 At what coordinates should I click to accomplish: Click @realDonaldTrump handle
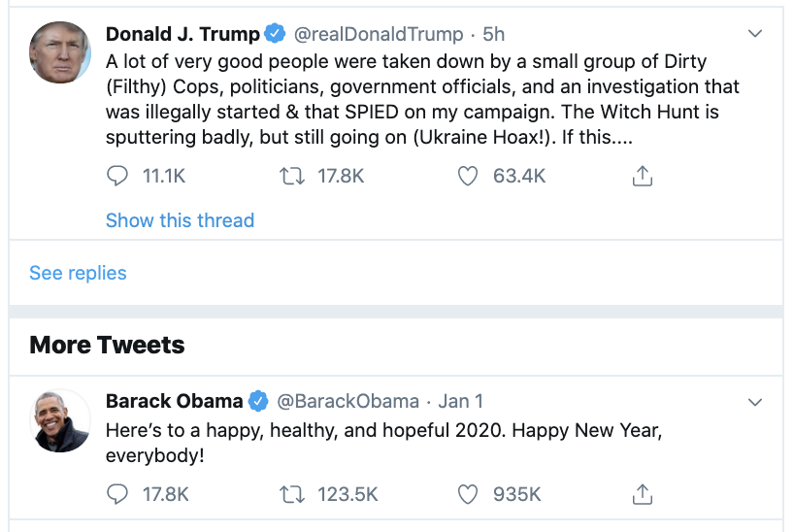pos(379,34)
